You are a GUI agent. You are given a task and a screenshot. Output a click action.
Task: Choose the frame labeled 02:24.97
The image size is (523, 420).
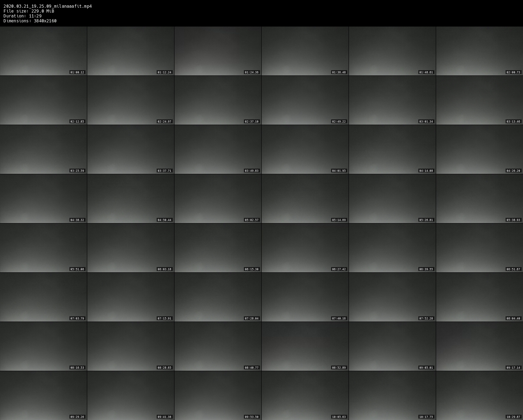[x=130, y=100]
